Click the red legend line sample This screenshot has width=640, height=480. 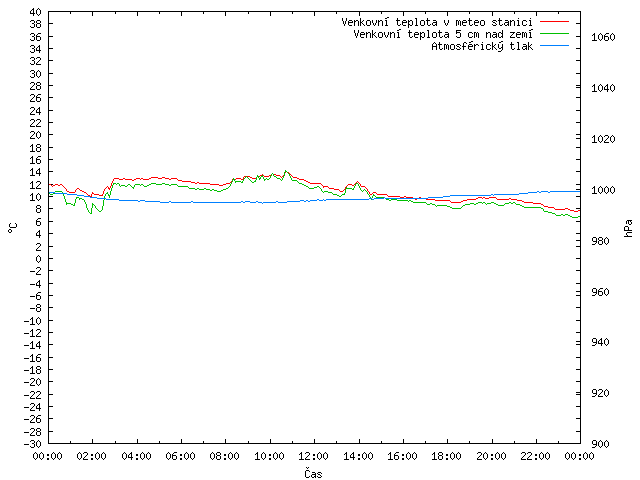click(554, 22)
